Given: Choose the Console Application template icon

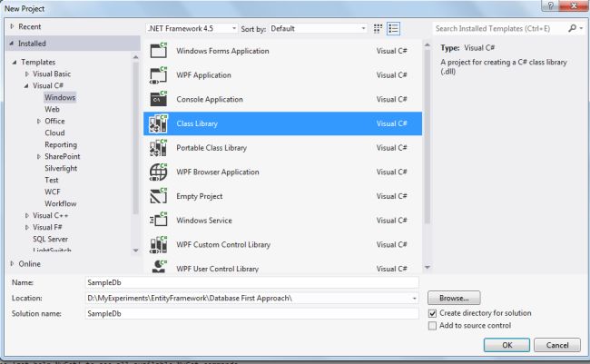Looking at the screenshot, I should 159,99.
